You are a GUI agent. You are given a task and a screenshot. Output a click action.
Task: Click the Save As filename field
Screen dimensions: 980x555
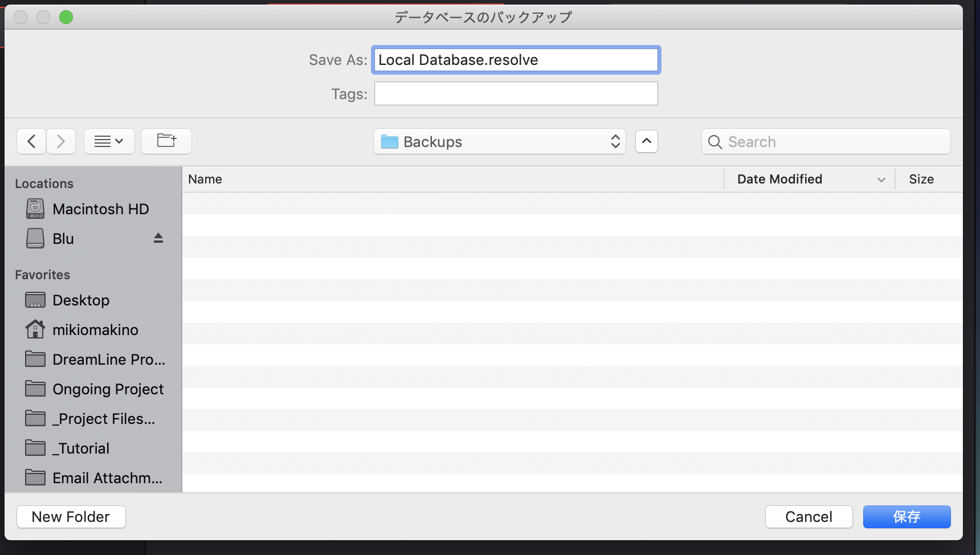(x=516, y=60)
